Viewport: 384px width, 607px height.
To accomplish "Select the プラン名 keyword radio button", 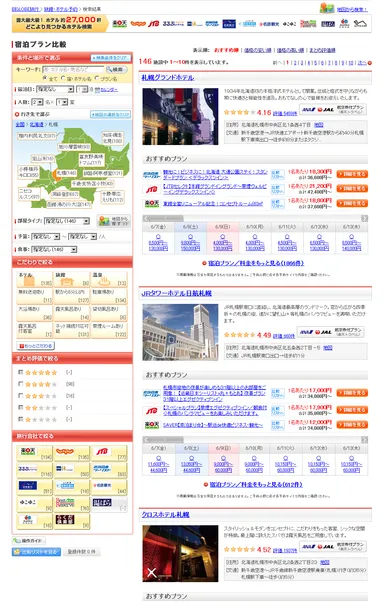I will [x=97, y=78].
